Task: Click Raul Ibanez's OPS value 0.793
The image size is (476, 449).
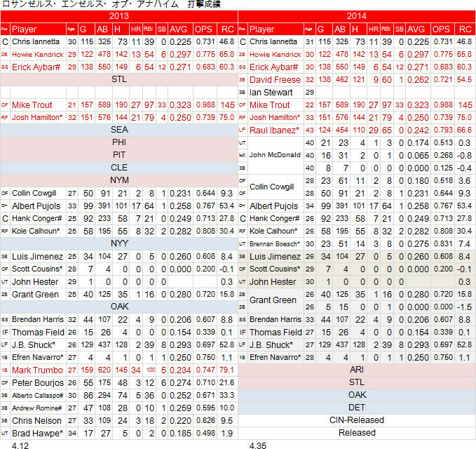Action: (x=443, y=130)
